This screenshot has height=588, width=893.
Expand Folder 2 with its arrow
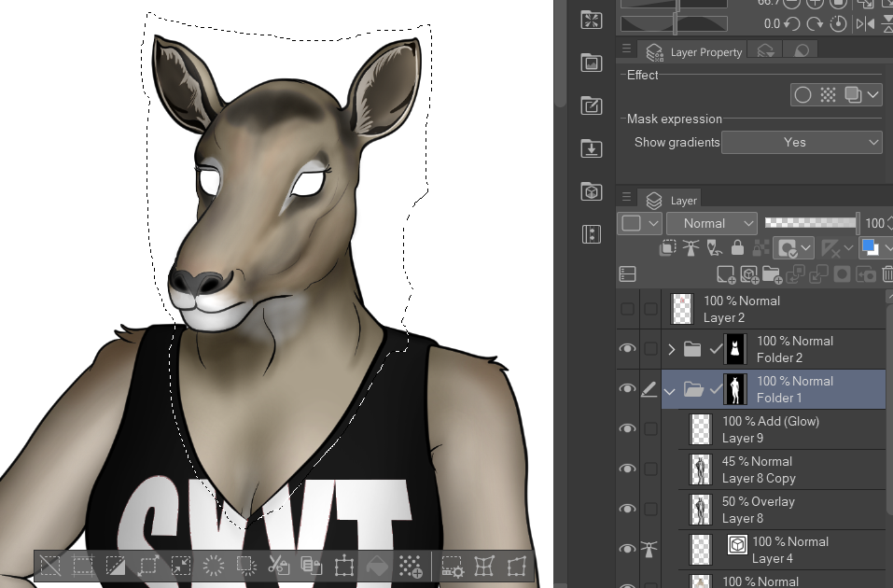(672, 349)
